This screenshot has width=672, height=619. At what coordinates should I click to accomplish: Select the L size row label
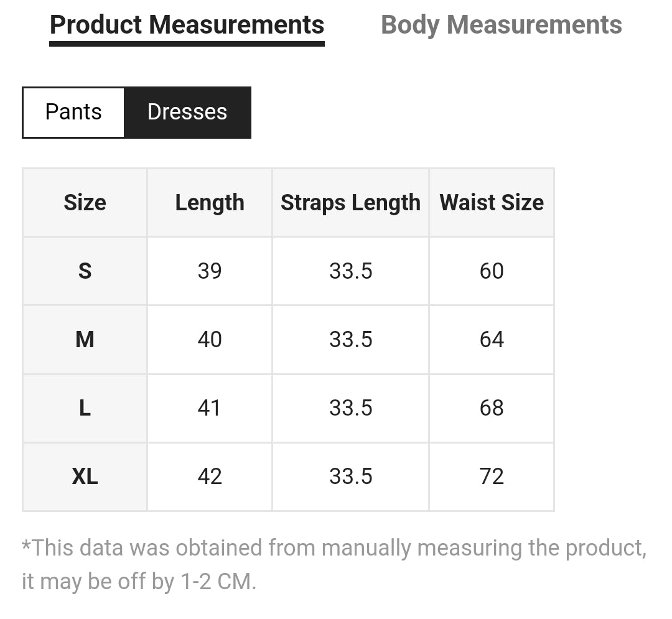[x=85, y=408]
